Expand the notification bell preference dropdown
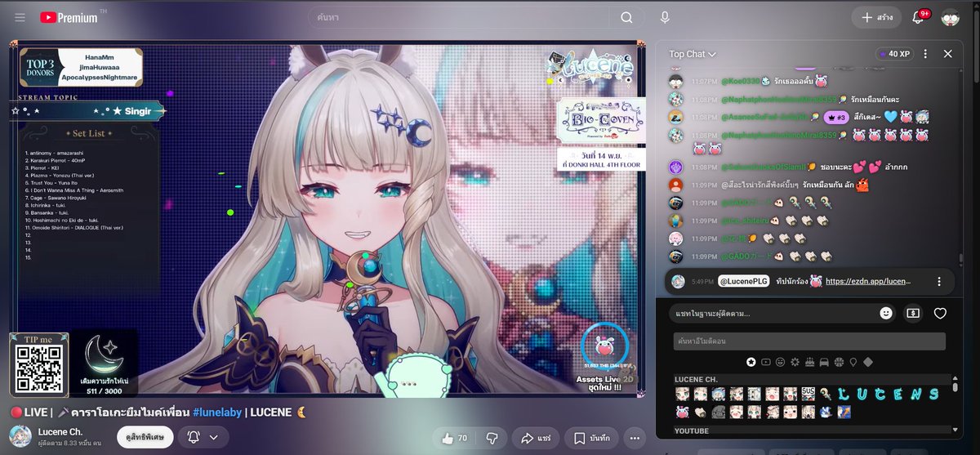Image resolution: width=980 pixels, height=455 pixels. [214, 438]
